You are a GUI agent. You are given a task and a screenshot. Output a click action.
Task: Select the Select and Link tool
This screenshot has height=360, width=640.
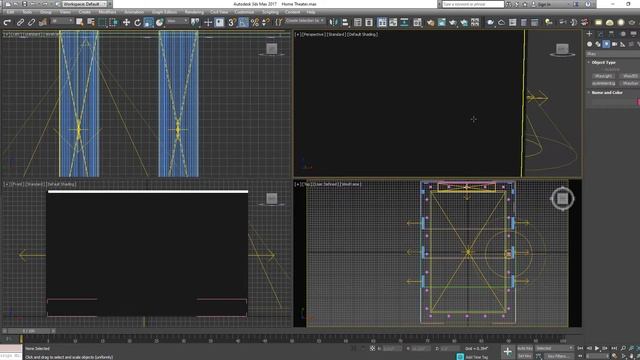tap(20, 22)
